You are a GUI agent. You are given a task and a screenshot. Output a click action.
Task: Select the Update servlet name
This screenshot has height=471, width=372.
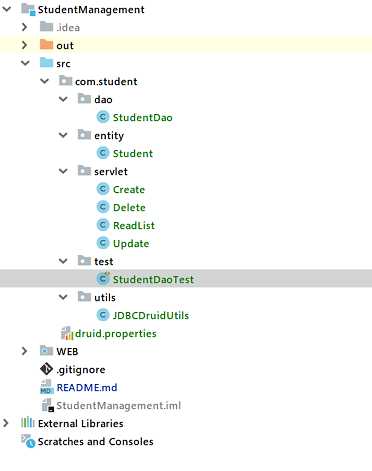(x=131, y=243)
